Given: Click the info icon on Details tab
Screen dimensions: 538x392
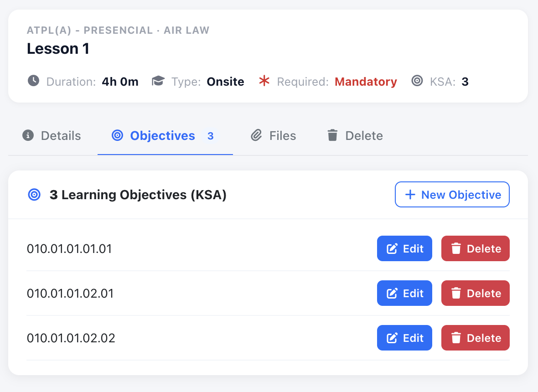Looking at the screenshot, I should click(x=28, y=135).
